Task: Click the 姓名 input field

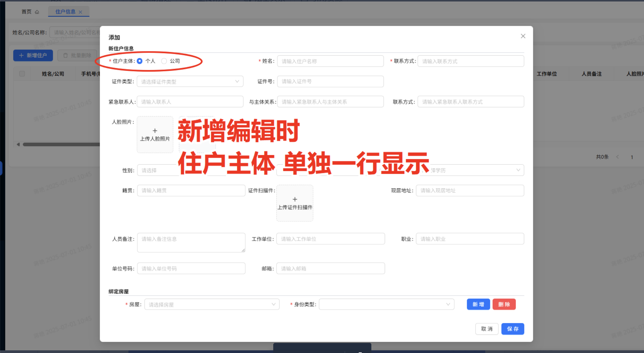Action: [x=330, y=61]
